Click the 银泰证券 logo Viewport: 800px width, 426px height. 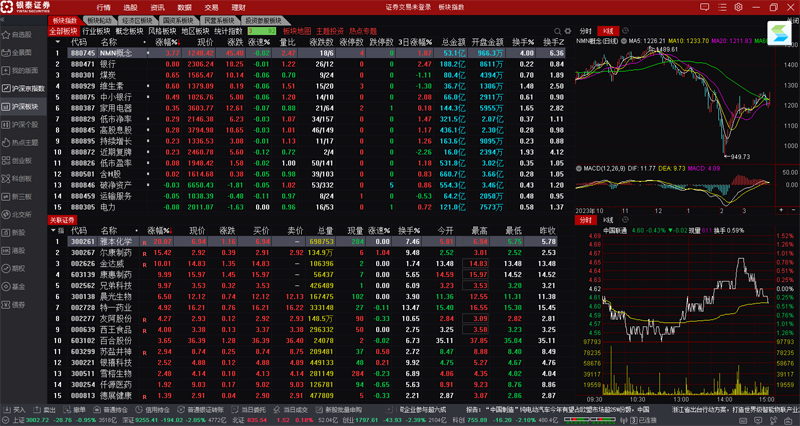[x=27, y=7]
